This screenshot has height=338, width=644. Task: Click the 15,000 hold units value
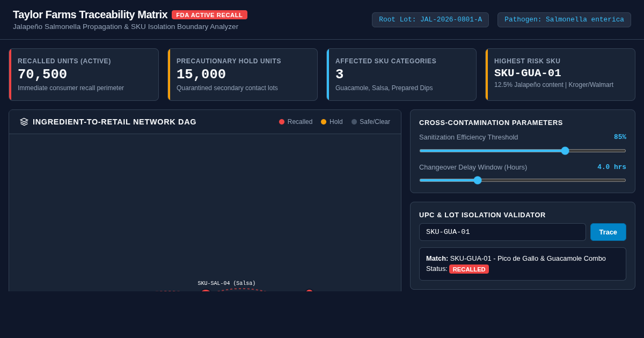click(201, 74)
